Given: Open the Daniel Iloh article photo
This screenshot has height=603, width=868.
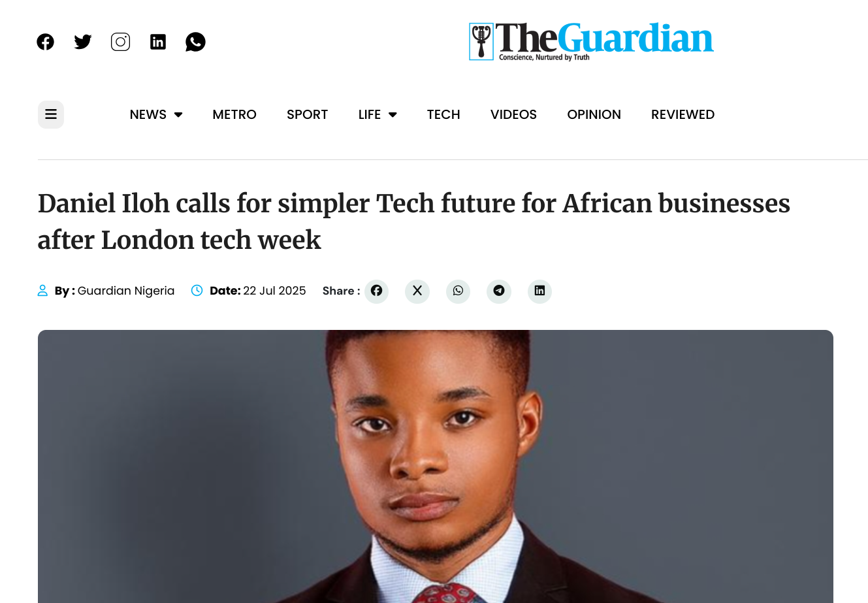Looking at the screenshot, I should (x=435, y=466).
